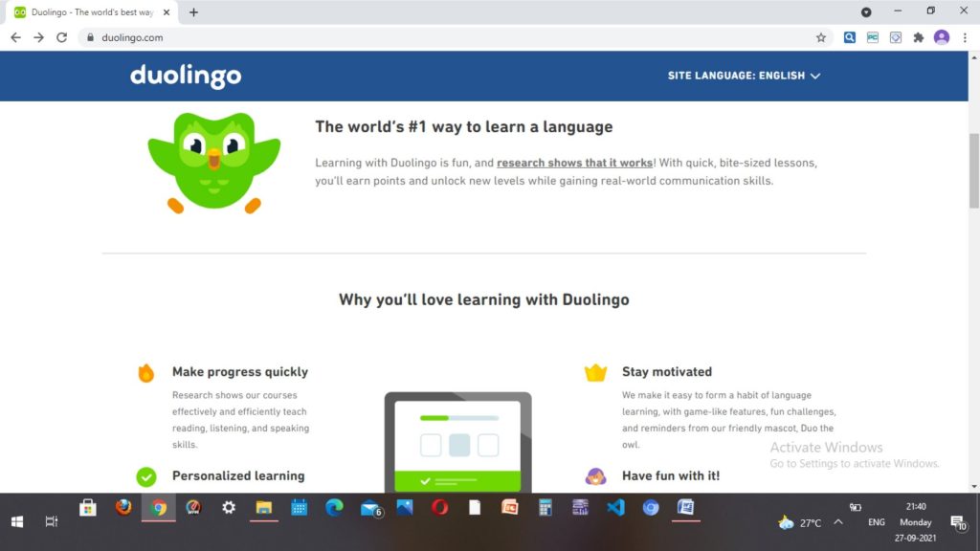Screen dimensions: 980x551
Task: Open Microsoft Edge from the taskbar
Action: point(334,507)
